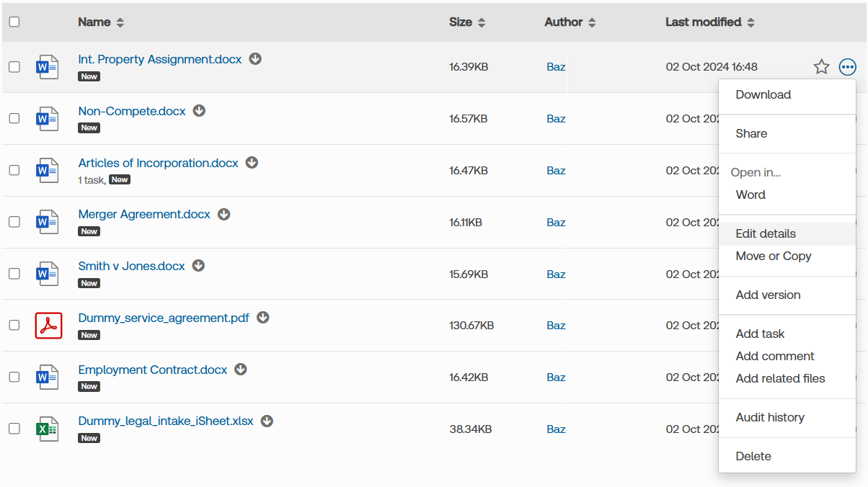This screenshot has height=487, width=868.
Task: Click the Word icon beside Non-Compete.docx
Action: coord(48,119)
